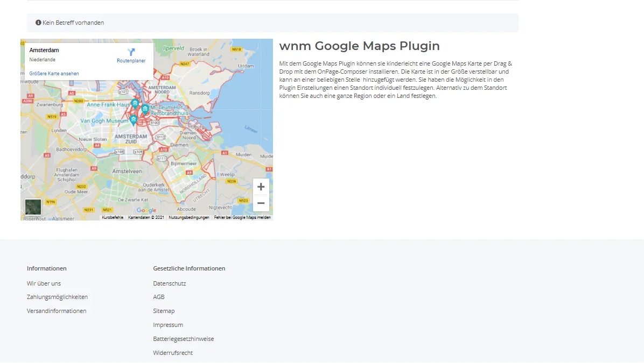Open the Impressum page
Image resolution: width=644 pixels, height=363 pixels.
point(168,324)
